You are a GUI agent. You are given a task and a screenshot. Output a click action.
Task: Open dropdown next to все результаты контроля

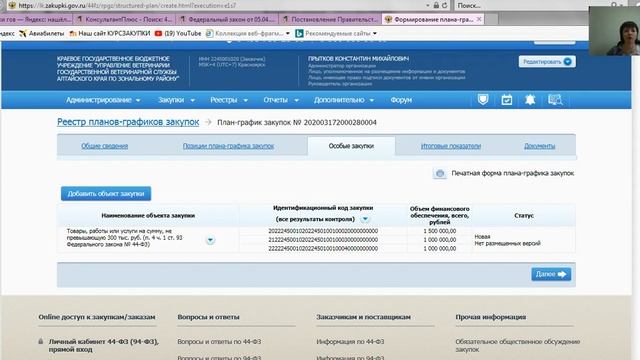(x=365, y=219)
